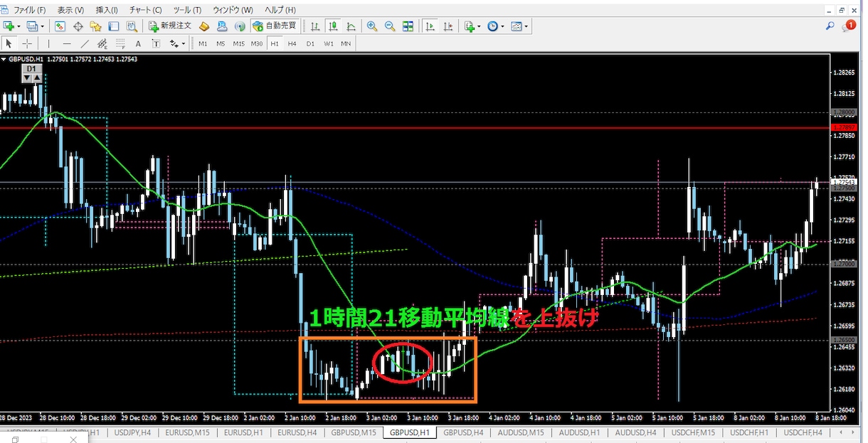Open the ファイル (F) menu
The image size is (868, 443).
29,10
